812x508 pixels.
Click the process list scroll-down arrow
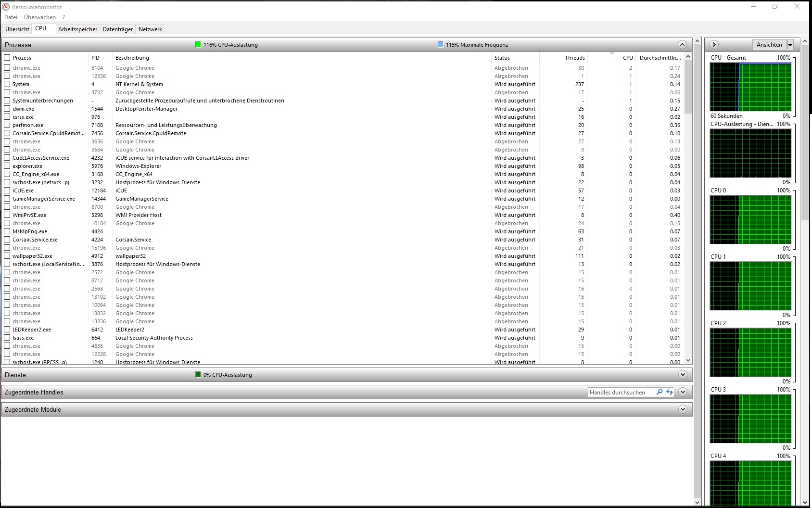coord(688,360)
